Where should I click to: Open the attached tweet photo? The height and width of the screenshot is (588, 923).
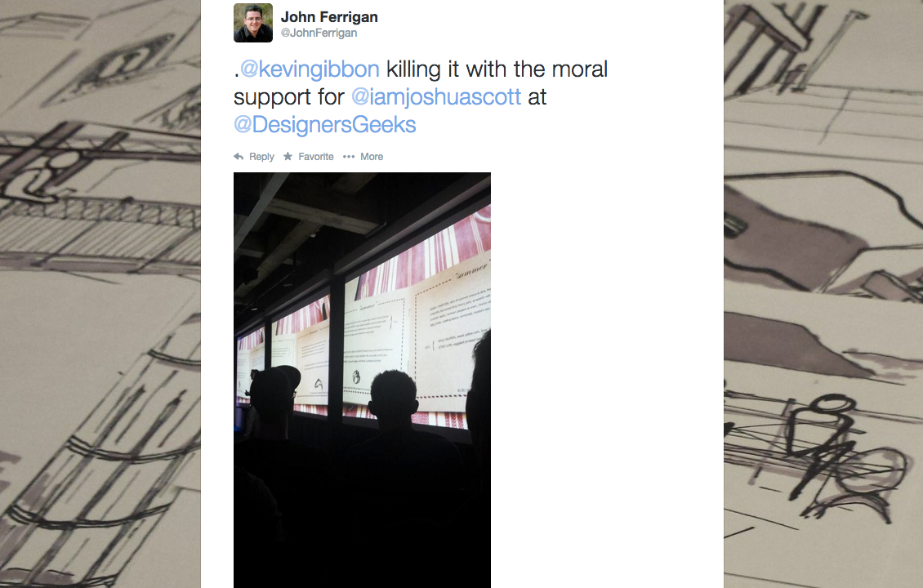click(362, 381)
